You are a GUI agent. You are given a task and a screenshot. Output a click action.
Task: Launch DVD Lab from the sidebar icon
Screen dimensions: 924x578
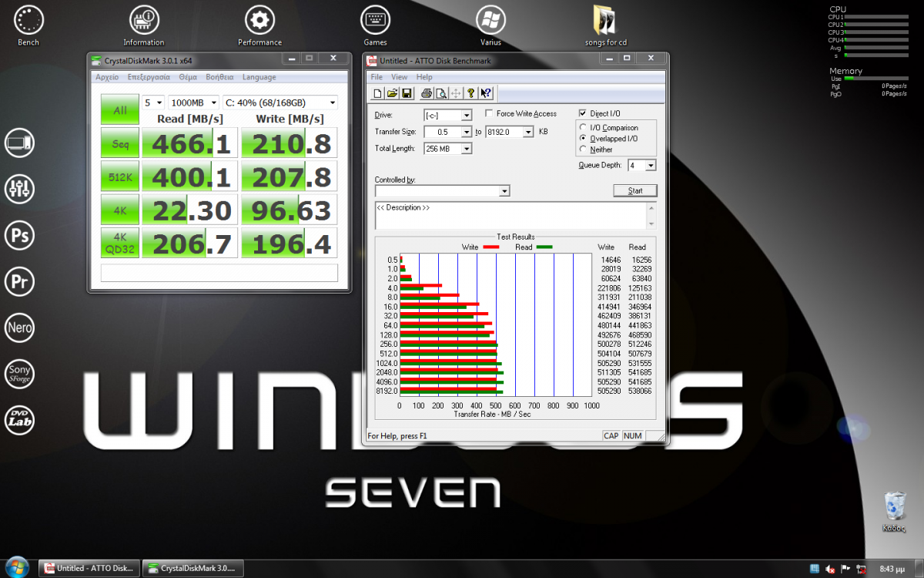tap(19, 418)
